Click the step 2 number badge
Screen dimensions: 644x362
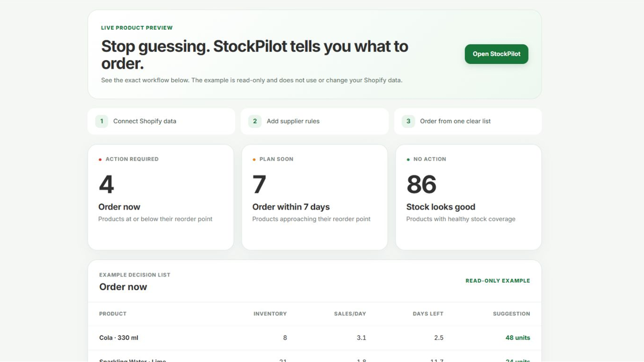(x=255, y=121)
